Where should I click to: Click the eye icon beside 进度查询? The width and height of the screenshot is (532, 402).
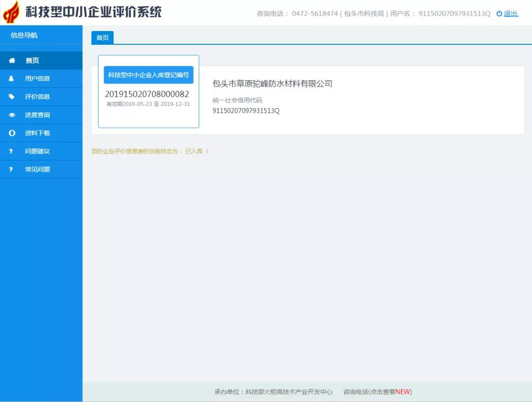pos(12,115)
